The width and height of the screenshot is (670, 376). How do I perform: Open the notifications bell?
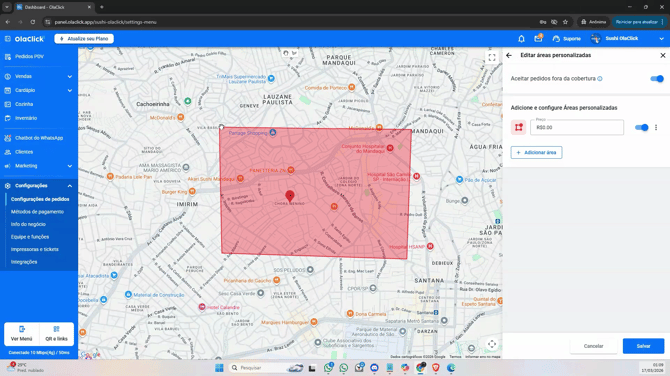coord(521,39)
